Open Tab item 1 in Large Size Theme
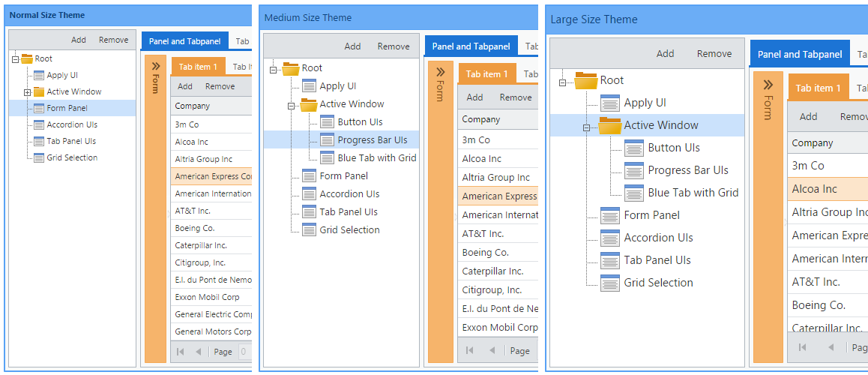Screen dimensions: 868x375 coord(819,88)
